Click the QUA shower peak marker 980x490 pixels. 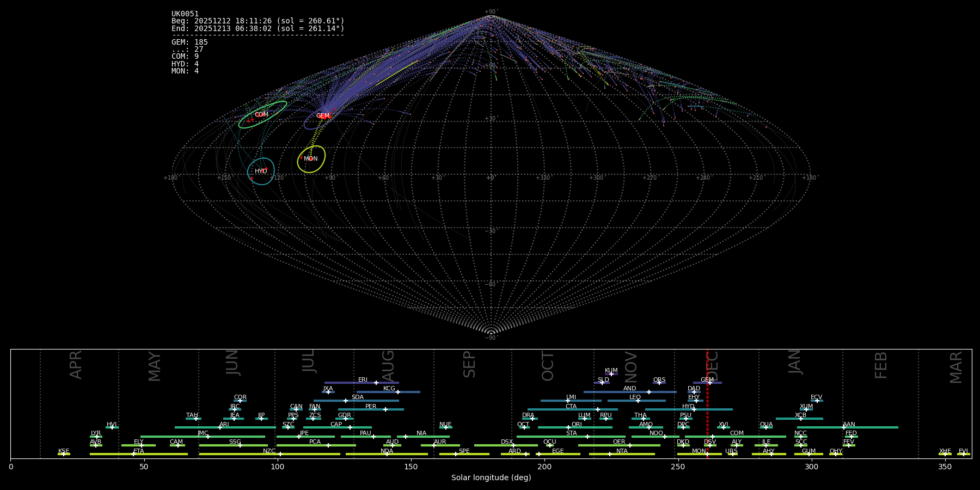766,427
